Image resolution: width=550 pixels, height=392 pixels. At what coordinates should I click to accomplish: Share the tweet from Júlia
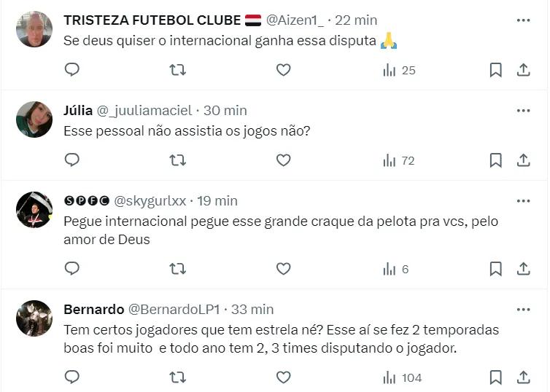[523, 160]
